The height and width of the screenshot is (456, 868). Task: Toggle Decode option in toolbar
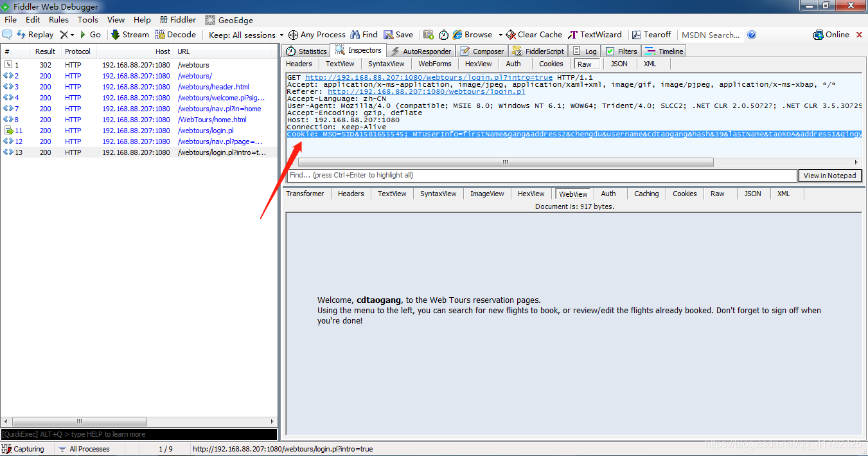(x=175, y=35)
